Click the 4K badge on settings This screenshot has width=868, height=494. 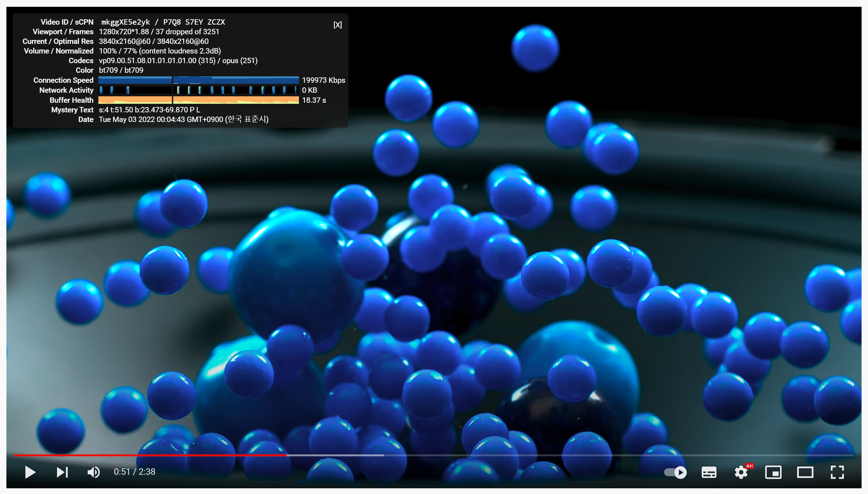(749, 466)
